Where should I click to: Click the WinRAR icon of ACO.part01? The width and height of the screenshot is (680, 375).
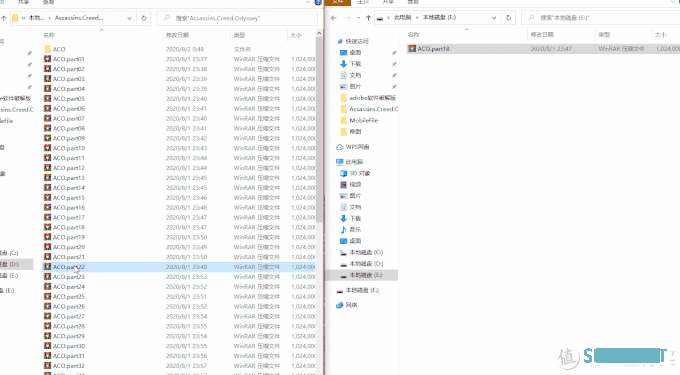pos(48,59)
